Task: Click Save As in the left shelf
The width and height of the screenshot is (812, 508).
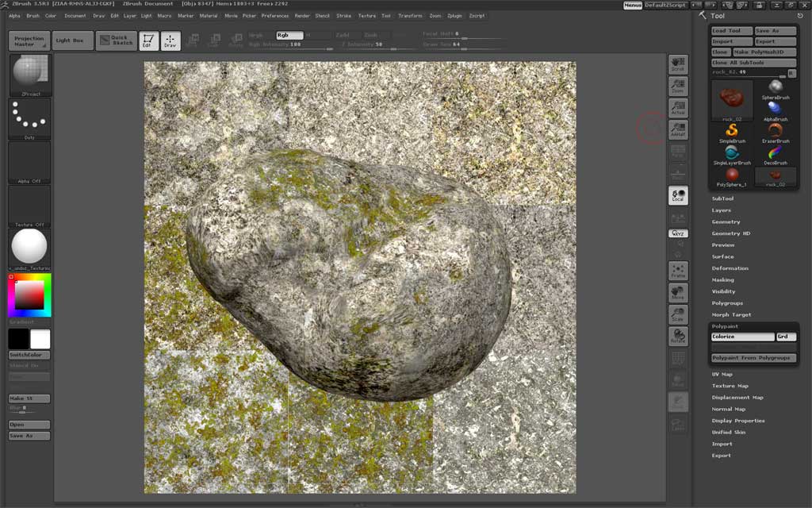Action: click(x=29, y=436)
